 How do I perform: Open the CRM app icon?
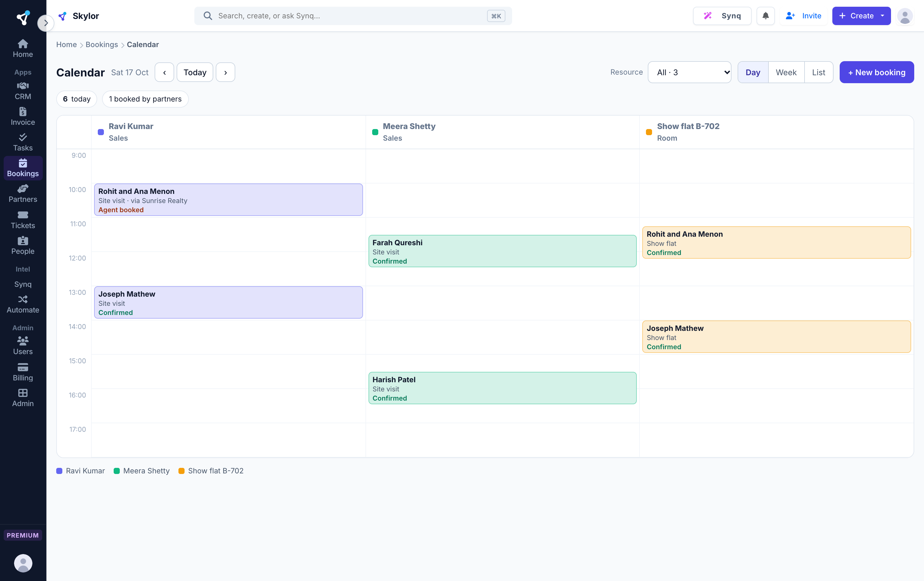click(23, 91)
